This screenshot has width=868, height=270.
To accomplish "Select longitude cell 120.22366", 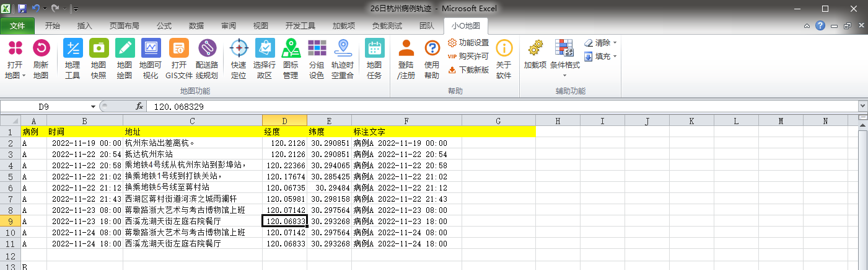I will (284, 165).
